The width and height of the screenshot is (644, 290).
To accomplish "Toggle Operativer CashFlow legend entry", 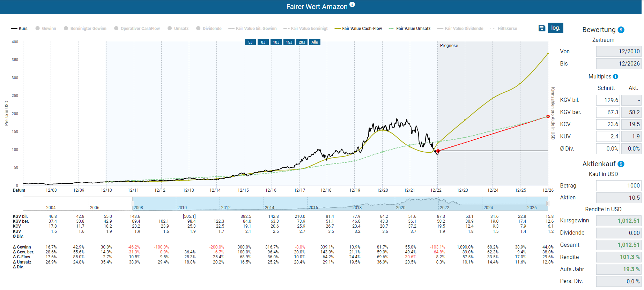I will pyautogui.click(x=137, y=29).
